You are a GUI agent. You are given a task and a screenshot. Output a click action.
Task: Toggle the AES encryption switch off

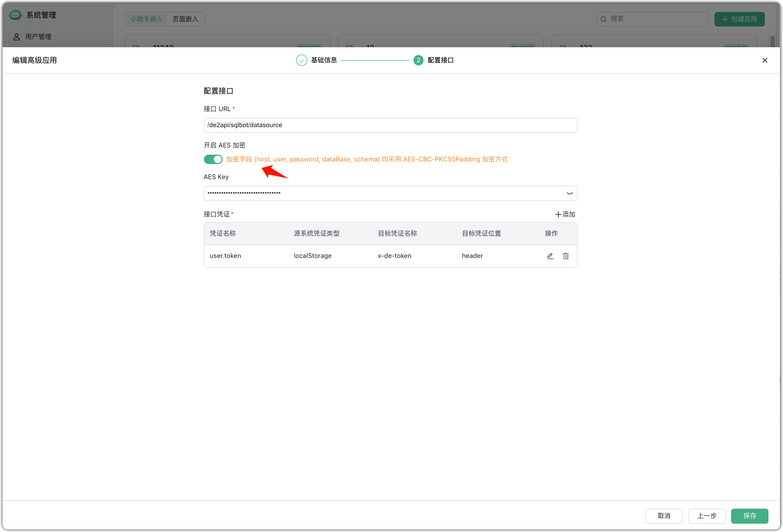[213, 159]
